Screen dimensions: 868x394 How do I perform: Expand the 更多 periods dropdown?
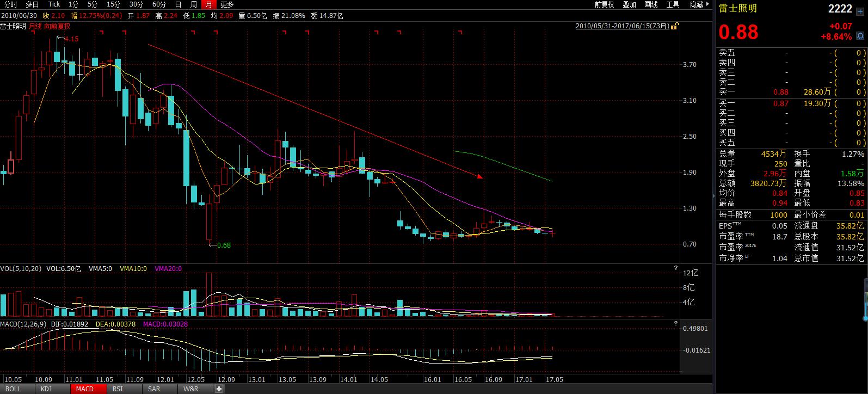pos(227,4)
